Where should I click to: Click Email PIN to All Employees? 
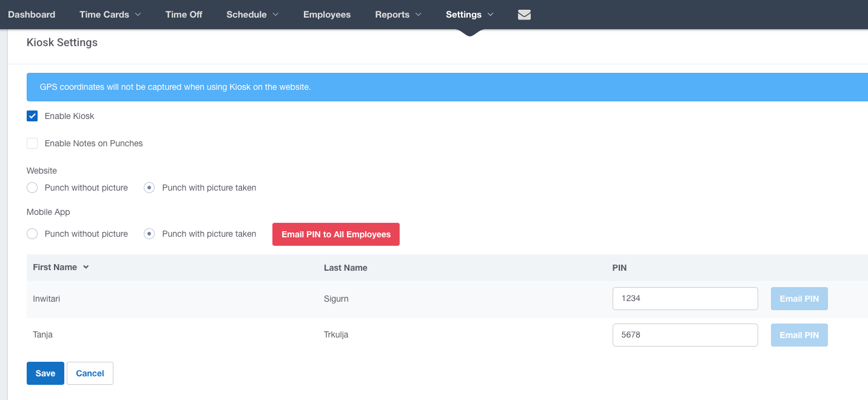point(336,234)
